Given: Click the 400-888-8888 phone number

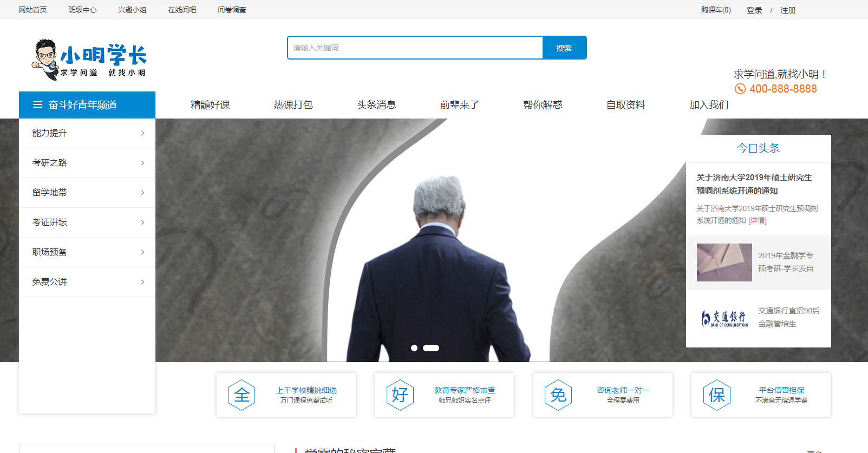Looking at the screenshot, I should click(x=783, y=89).
